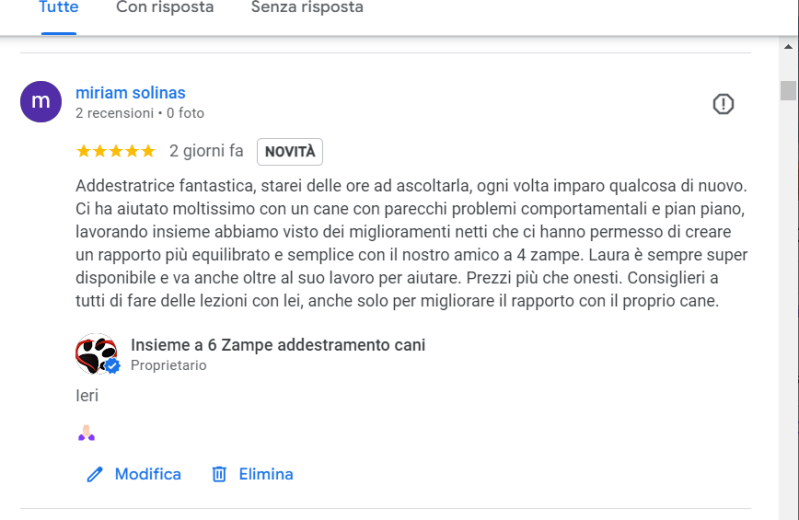Click the "2 recensioni · 0 foto" text
This screenshot has height=520, width=799.
click(x=140, y=114)
